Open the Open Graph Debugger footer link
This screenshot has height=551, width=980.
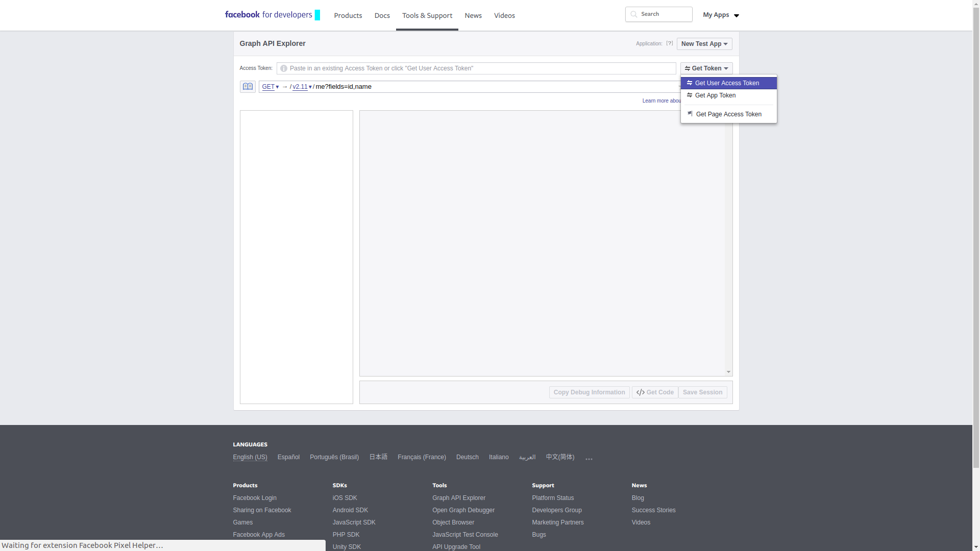click(463, 510)
